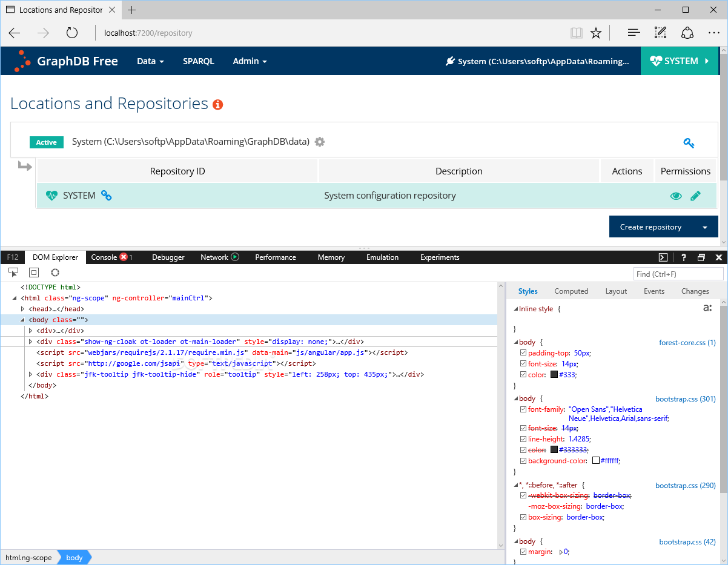Open the Edge Hub icon

tap(634, 33)
